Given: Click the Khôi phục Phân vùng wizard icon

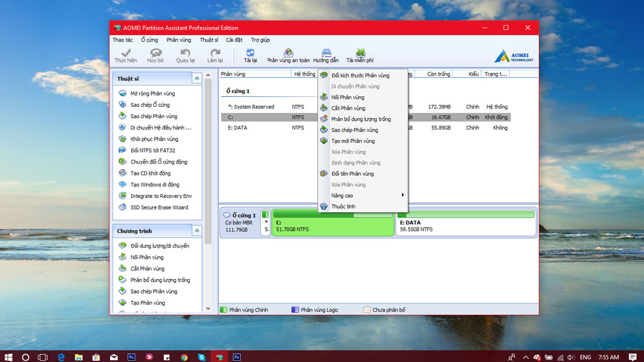Looking at the screenshot, I should (123, 139).
